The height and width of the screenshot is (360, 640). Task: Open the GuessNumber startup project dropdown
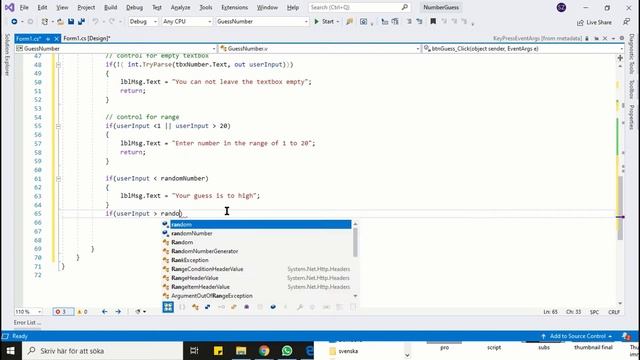262,22
